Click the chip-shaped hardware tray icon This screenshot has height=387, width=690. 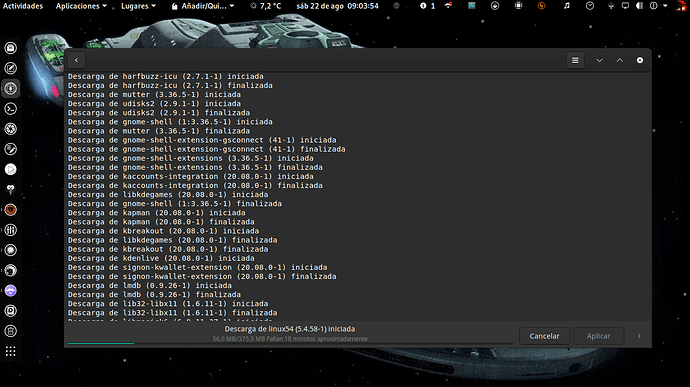518,6
